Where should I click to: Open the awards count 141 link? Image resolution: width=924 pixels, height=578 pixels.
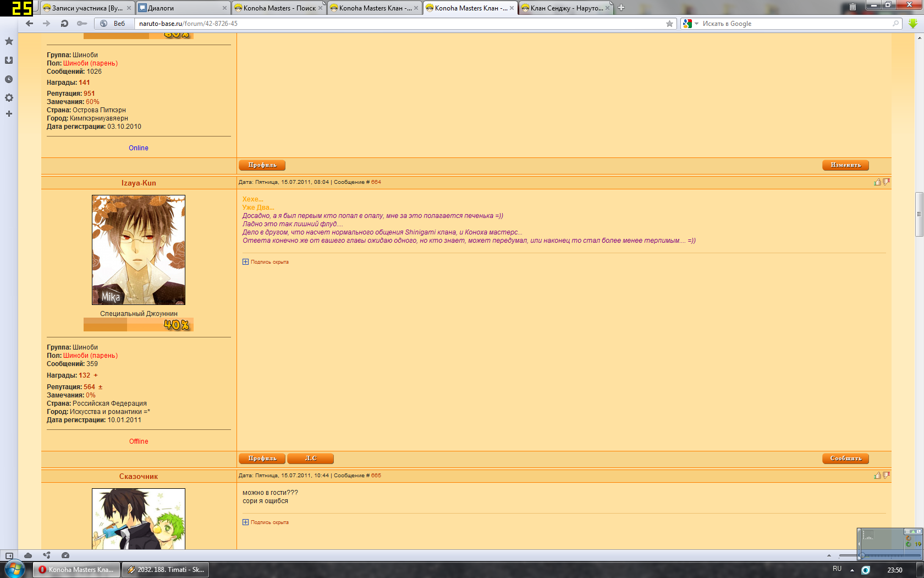click(84, 83)
